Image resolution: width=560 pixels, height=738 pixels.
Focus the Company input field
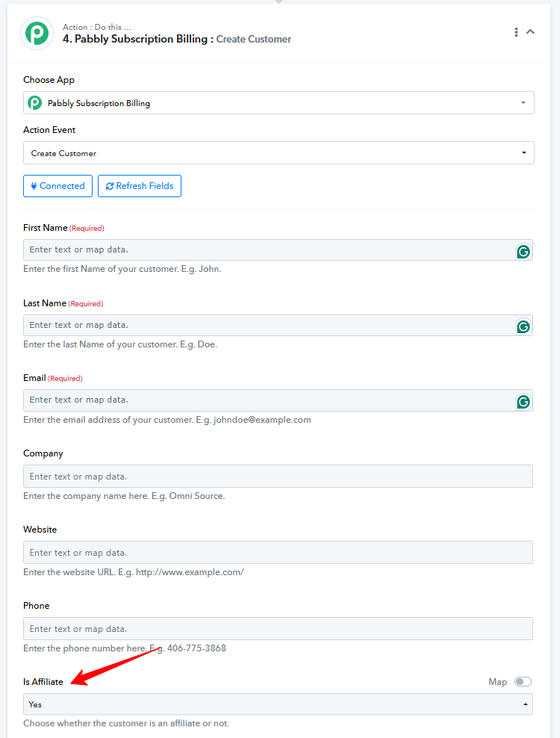coord(278,477)
